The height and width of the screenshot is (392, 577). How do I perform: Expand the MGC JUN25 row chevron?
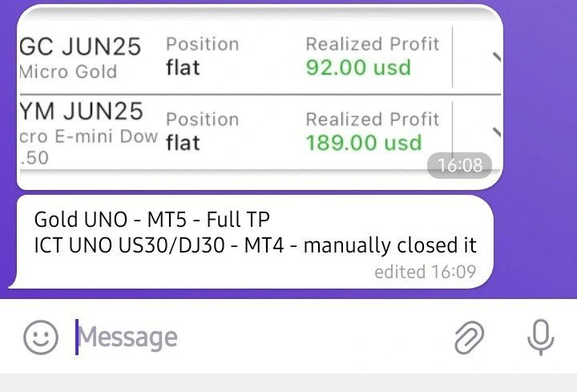496,57
